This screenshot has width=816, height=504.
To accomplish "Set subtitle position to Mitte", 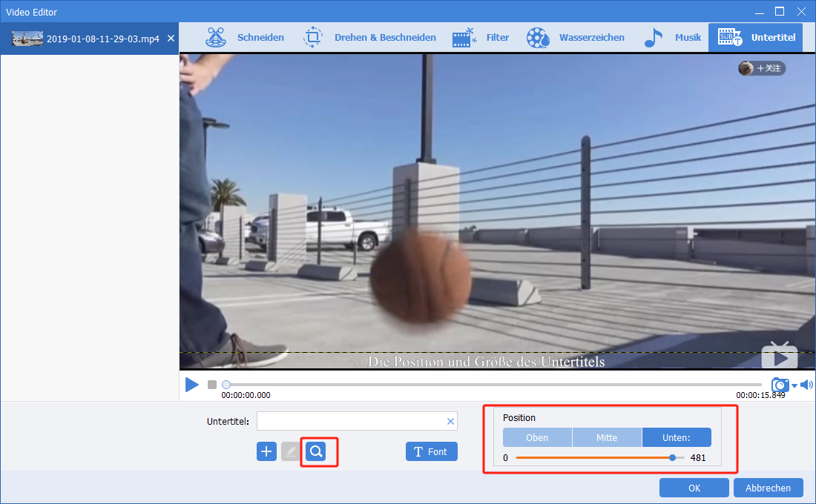I will point(607,437).
